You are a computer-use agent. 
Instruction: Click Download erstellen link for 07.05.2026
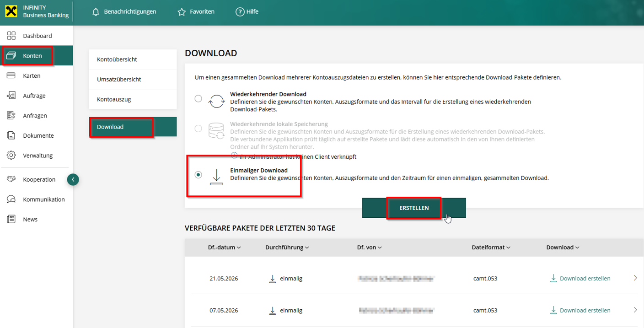(580, 310)
